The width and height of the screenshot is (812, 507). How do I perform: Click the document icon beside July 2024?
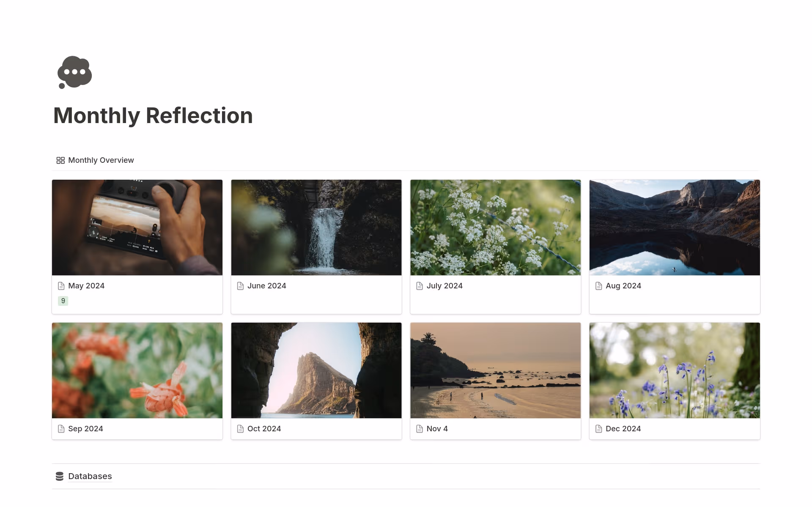pyautogui.click(x=420, y=286)
